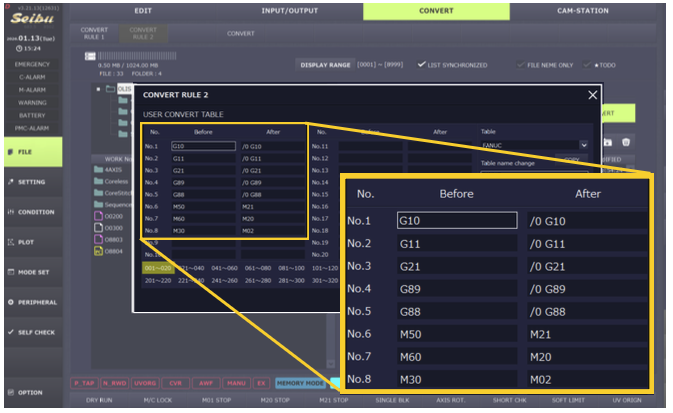Open the PLOT view from sidebar
The width and height of the screenshot is (673, 413).
click(30, 242)
